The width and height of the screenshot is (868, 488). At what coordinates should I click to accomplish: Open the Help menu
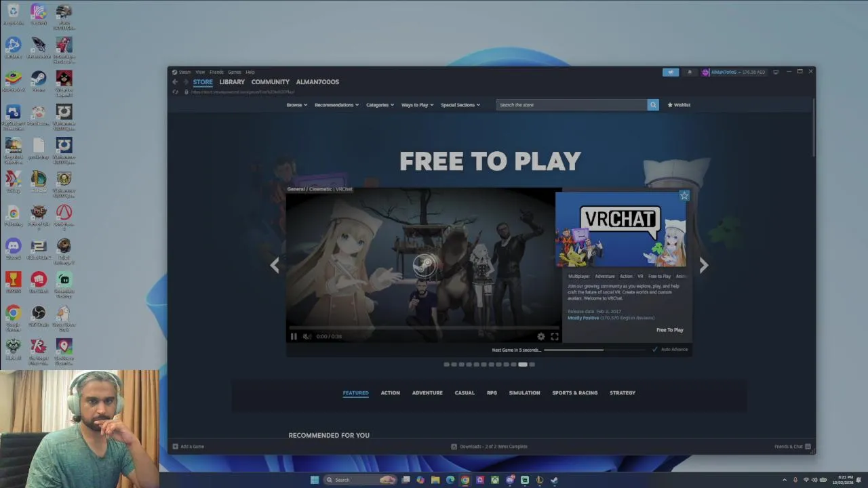pos(250,72)
